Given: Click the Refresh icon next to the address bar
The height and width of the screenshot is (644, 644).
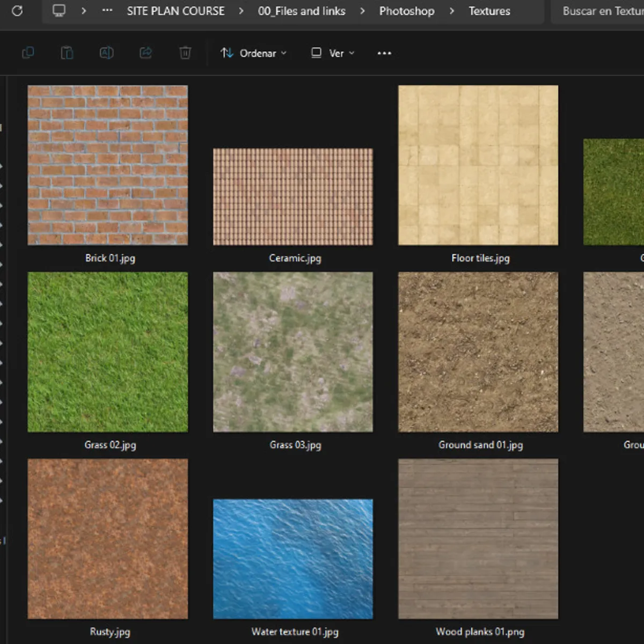Looking at the screenshot, I should pyautogui.click(x=17, y=11).
